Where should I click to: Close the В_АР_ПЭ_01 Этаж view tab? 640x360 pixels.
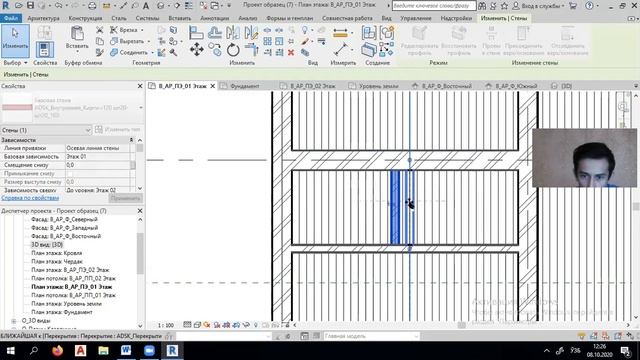point(213,86)
